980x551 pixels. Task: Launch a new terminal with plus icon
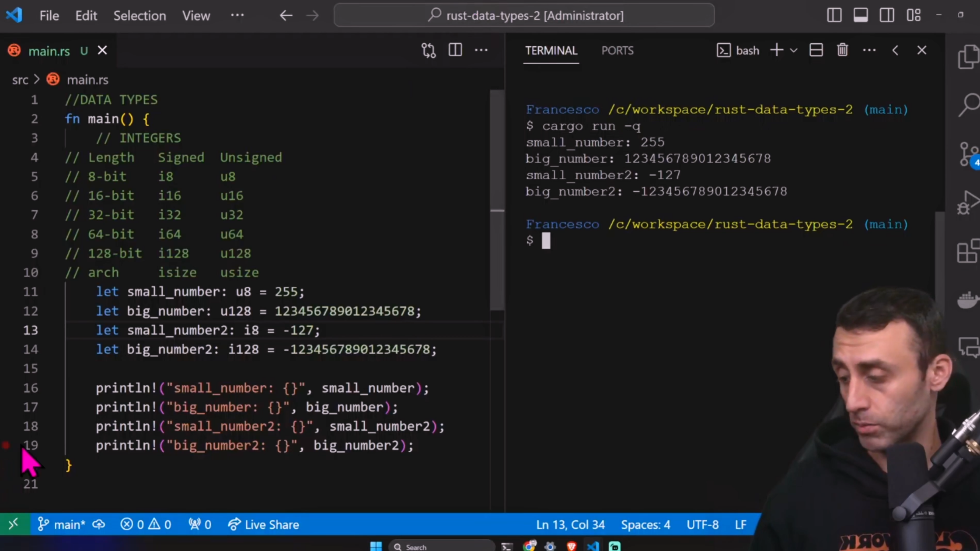[776, 50]
